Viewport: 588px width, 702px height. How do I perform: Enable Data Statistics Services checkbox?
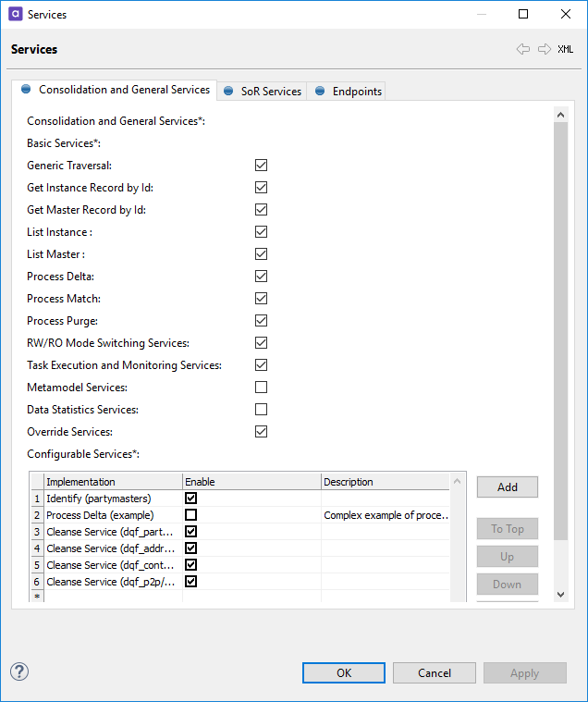coord(261,410)
